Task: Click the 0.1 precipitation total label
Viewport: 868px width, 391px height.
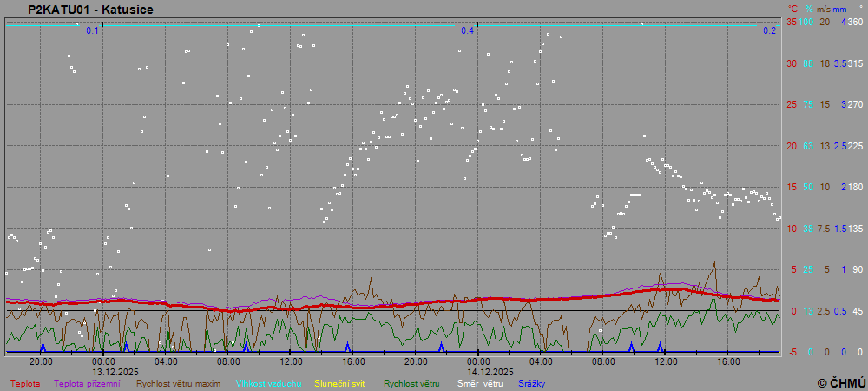Action: coord(93,30)
